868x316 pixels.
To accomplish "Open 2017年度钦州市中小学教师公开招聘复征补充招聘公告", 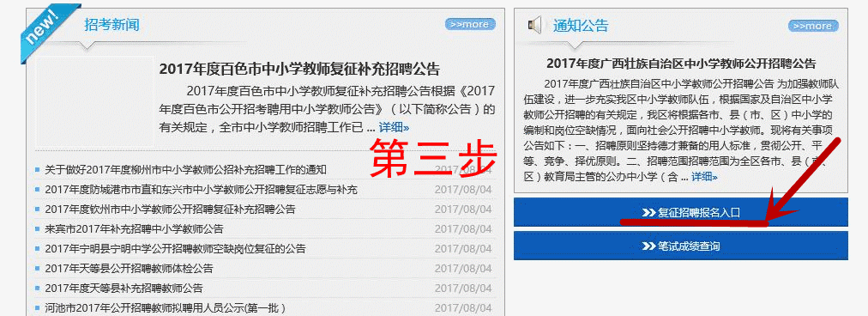I will 171,210.
